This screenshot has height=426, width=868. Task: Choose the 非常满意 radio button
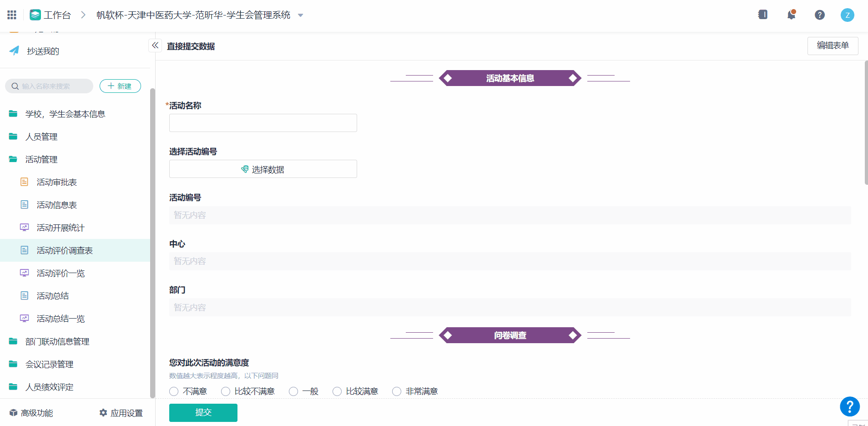pyautogui.click(x=397, y=391)
